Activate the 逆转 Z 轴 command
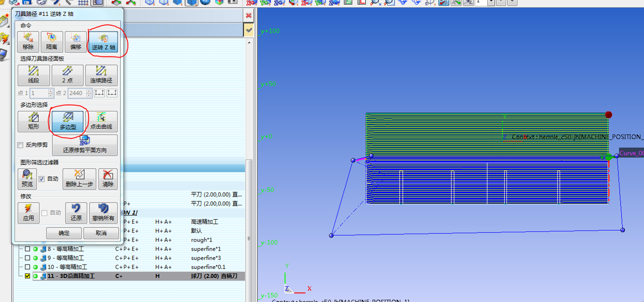The height and width of the screenshot is (302, 644). [103, 41]
